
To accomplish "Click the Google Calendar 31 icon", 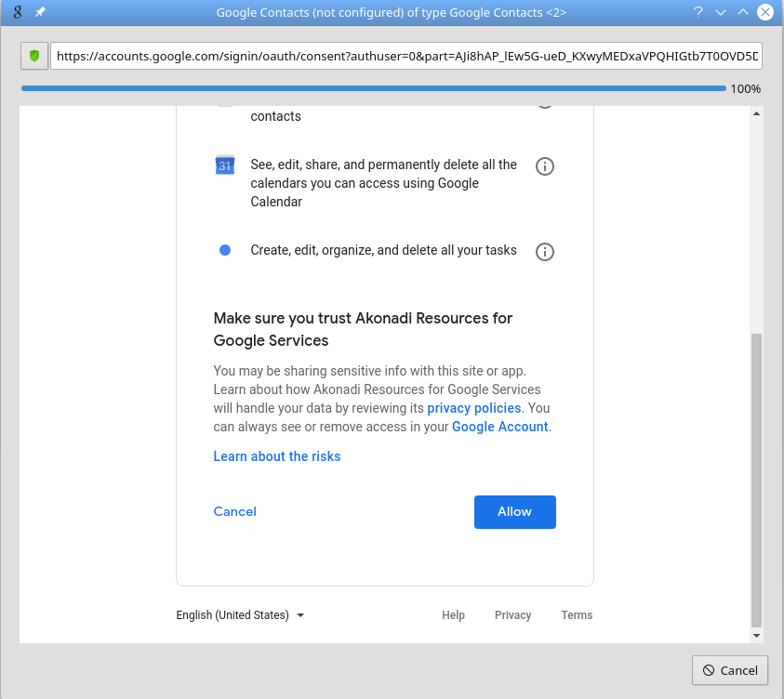I will click(224, 165).
